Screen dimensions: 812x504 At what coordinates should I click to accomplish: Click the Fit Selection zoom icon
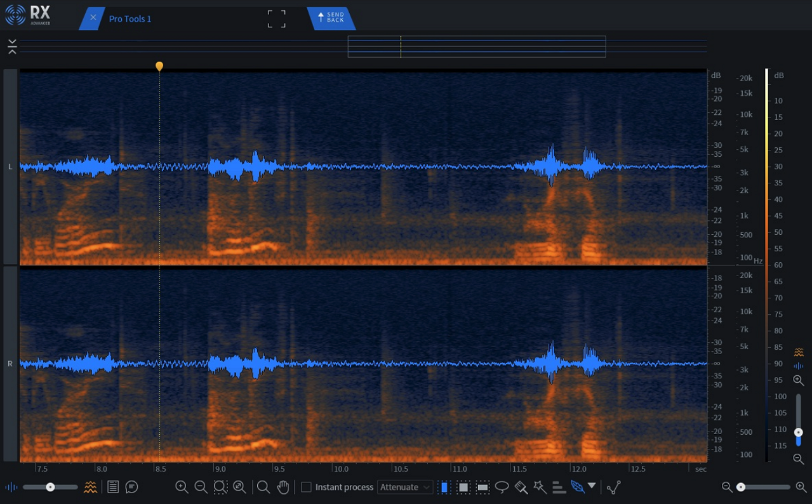(x=220, y=487)
